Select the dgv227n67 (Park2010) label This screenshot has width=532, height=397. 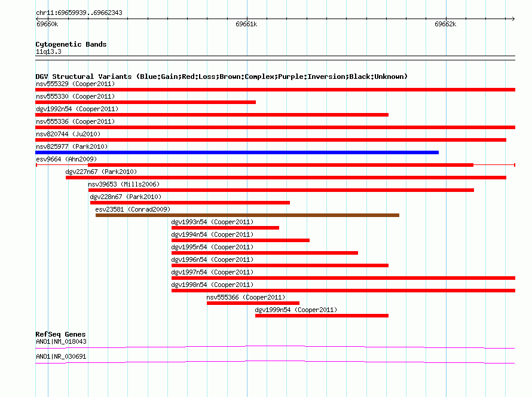point(101,172)
